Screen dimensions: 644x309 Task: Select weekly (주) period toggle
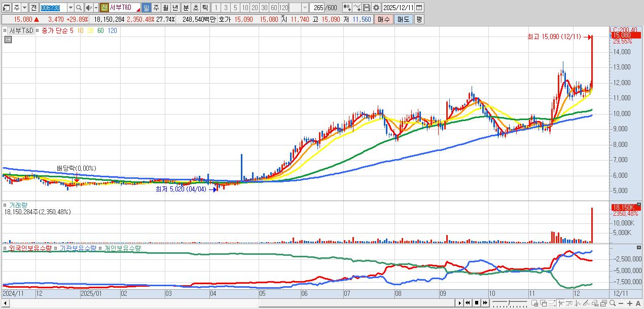(156, 8)
